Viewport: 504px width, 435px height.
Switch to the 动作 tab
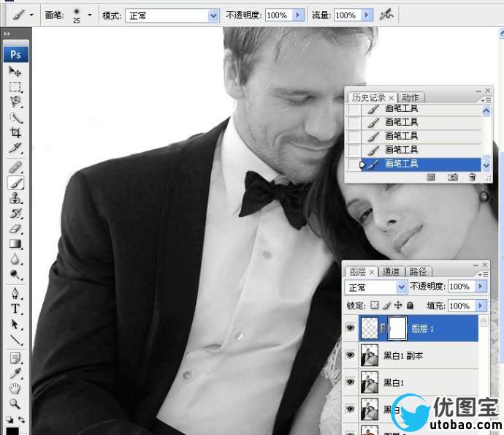[x=411, y=97]
